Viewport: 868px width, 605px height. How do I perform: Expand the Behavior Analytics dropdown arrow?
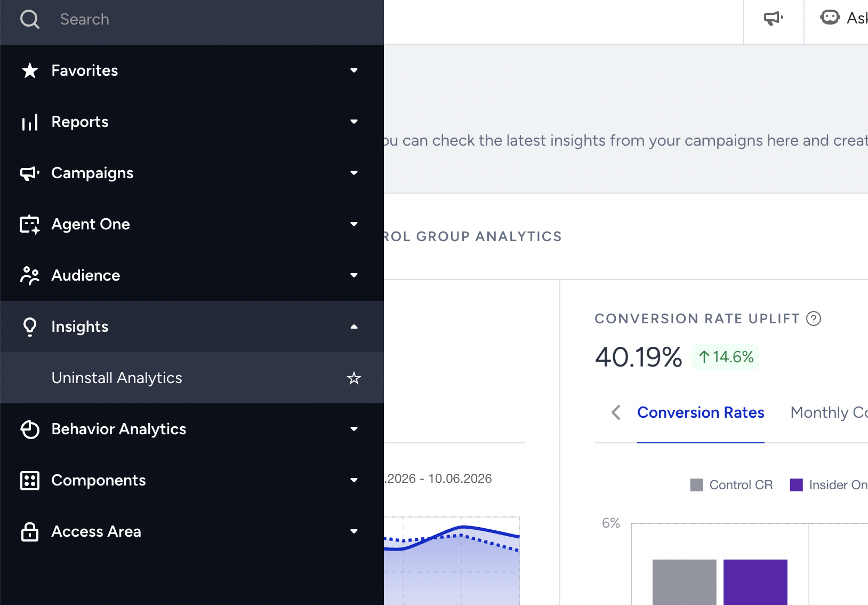click(x=354, y=429)
